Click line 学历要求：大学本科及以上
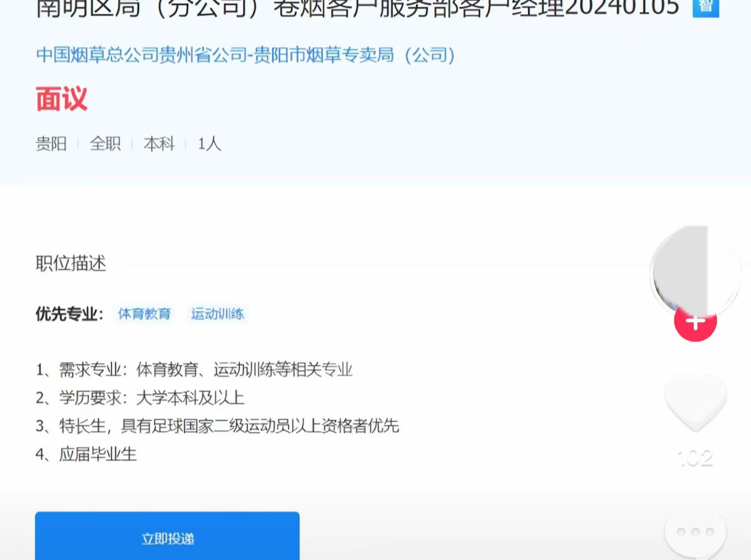Image resolution: width=751 pixels, height=560 pixels. 140,398
